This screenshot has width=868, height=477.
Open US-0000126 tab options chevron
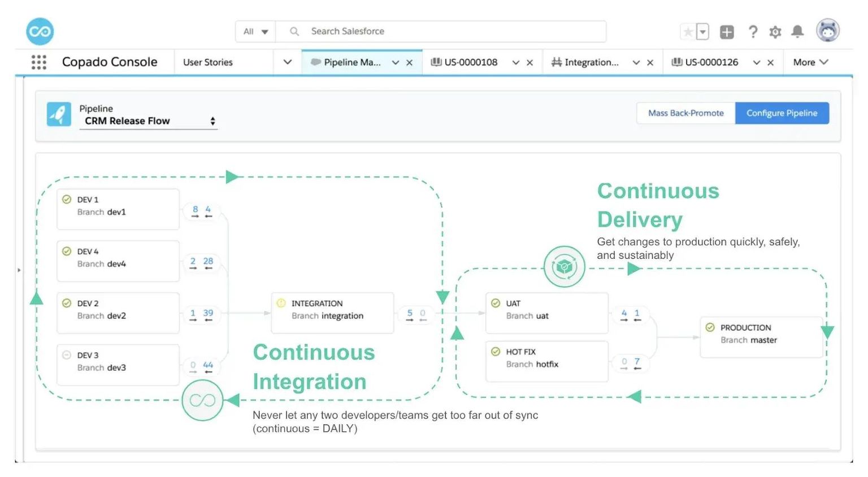pos(757,63)
